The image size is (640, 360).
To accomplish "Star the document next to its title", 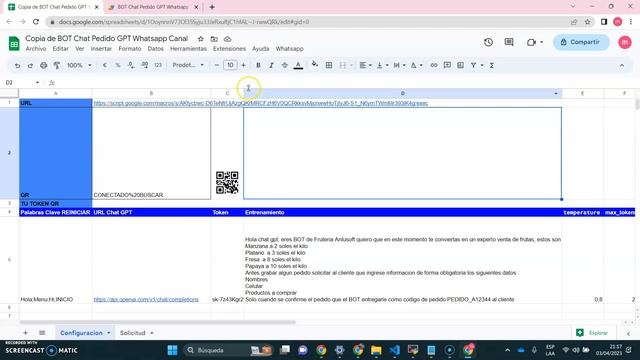I will tap(200, 39).
